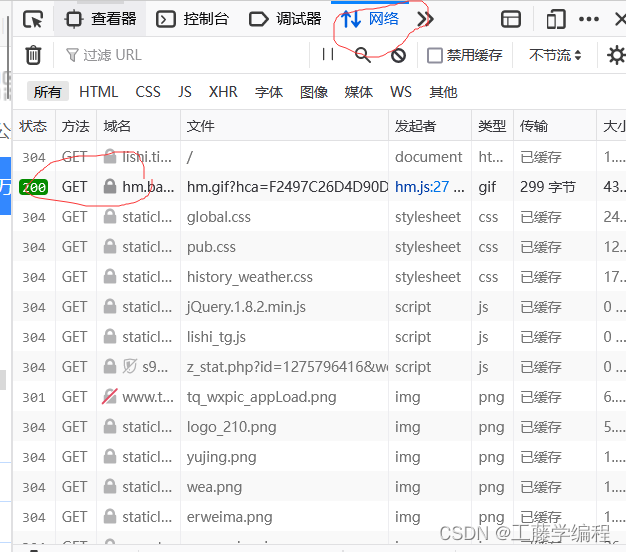Sort by 传输 column header
The image size is (626, 552).
pos(555,126)
